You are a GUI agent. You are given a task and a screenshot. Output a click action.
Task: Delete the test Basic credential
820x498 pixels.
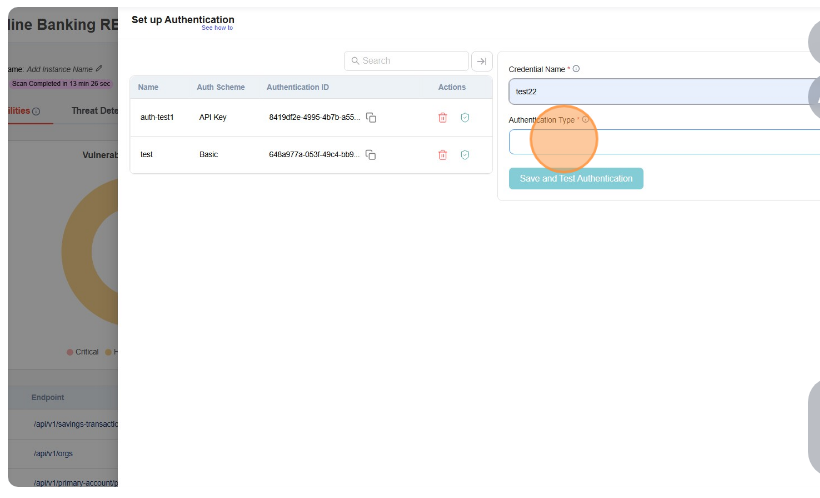(x=443, y=155)
